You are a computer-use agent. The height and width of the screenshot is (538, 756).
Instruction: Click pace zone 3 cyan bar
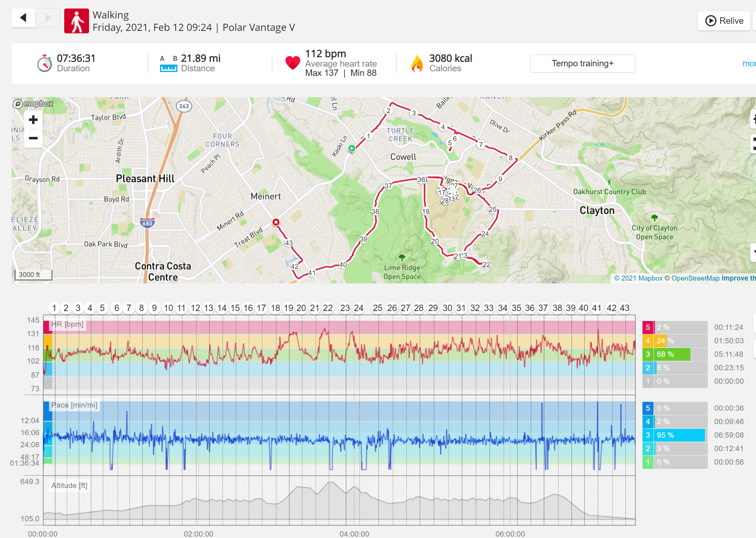click(x=679, y=435)
